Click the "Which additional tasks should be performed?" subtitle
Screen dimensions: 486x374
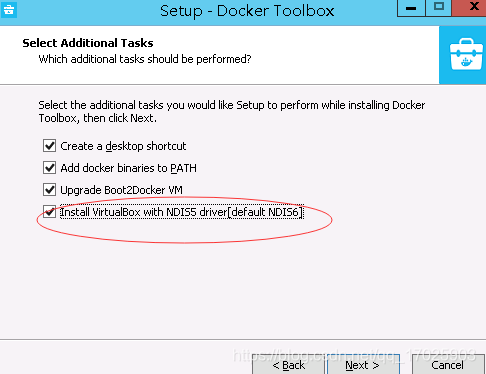point(145,59)
